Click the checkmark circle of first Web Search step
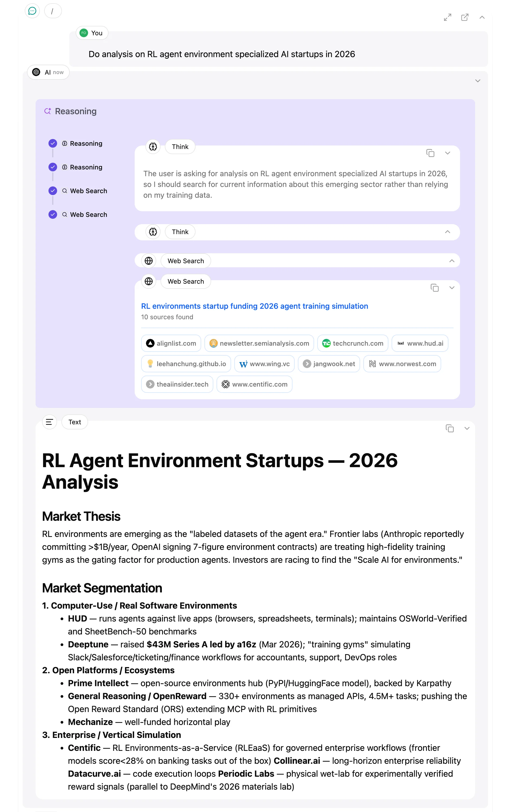This screenshot has width=512, height=812. pos(53,191)
